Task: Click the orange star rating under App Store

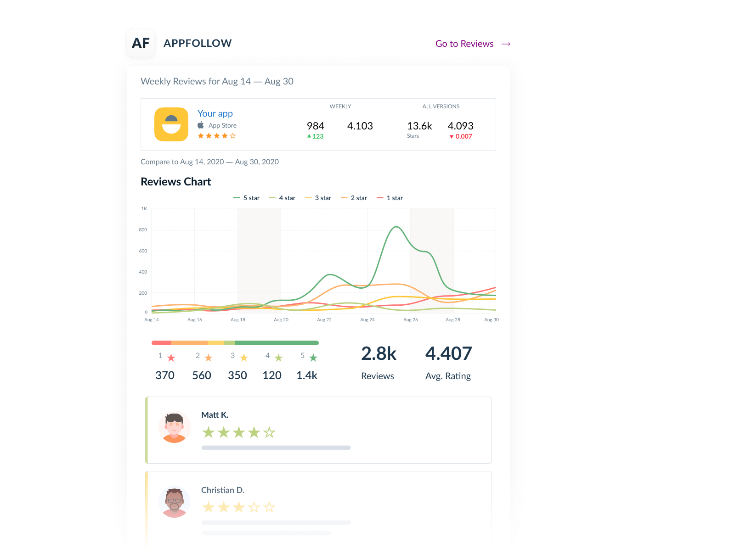Action: 216,136
